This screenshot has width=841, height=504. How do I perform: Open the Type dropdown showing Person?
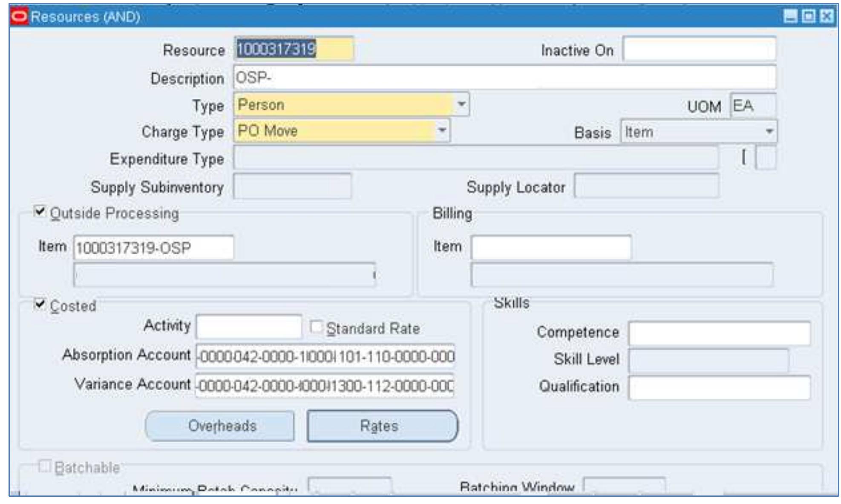tap(461, 104)
